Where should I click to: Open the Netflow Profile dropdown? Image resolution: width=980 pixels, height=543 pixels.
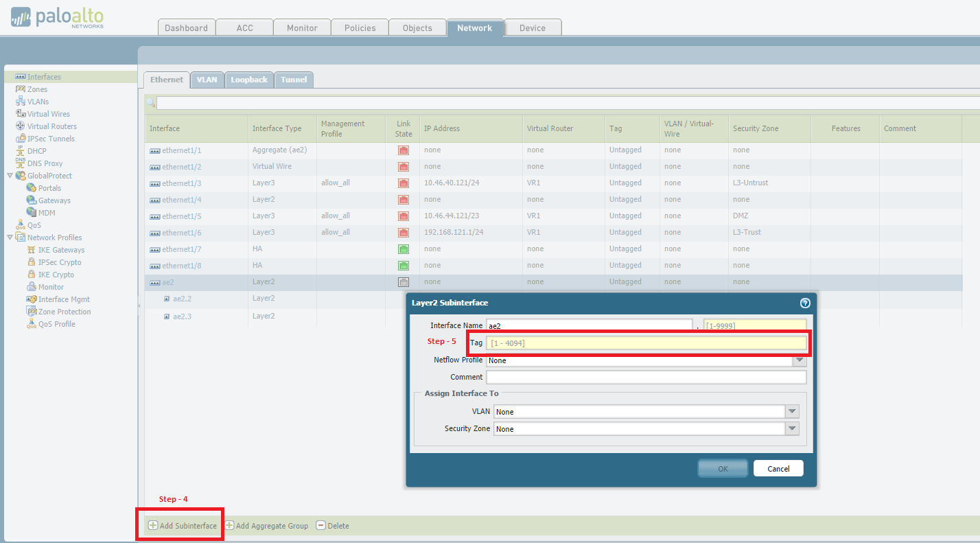[799, 361]
